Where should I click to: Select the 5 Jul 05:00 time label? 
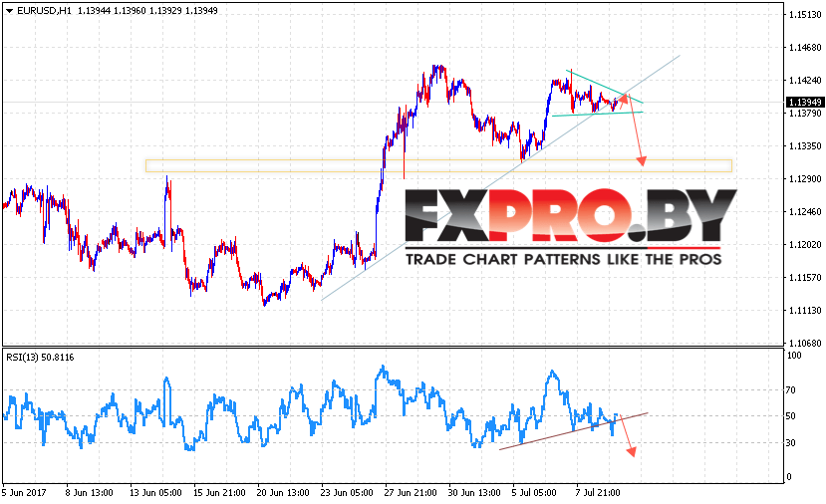pyautogui.click(x=534, y=493)
